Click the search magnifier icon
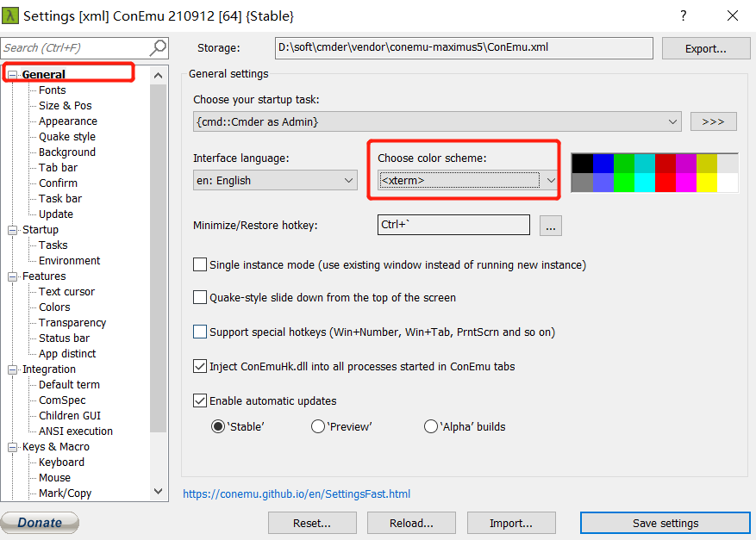 click(x=158, y=47)
